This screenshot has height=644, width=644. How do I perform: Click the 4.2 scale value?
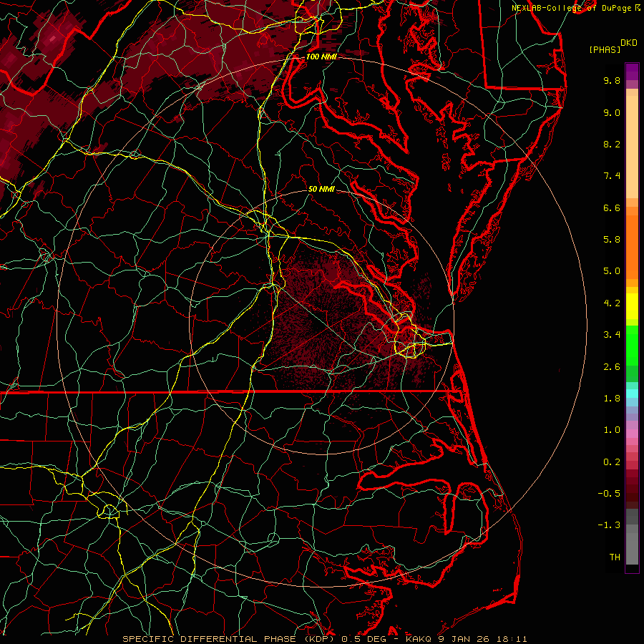pyautogui.click(x=612, y=303)
